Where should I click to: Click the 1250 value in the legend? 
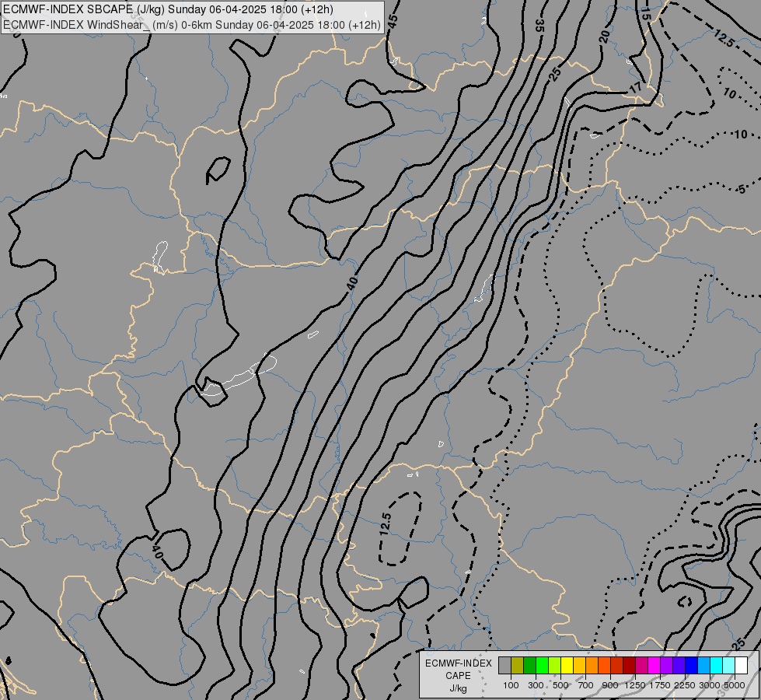coord(635,685)
